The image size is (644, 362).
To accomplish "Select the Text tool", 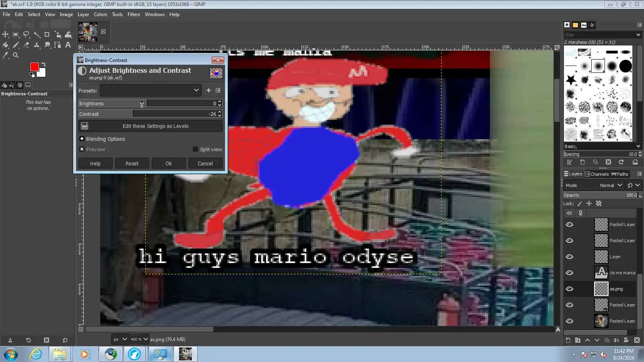I will click(x=68, y=45).
